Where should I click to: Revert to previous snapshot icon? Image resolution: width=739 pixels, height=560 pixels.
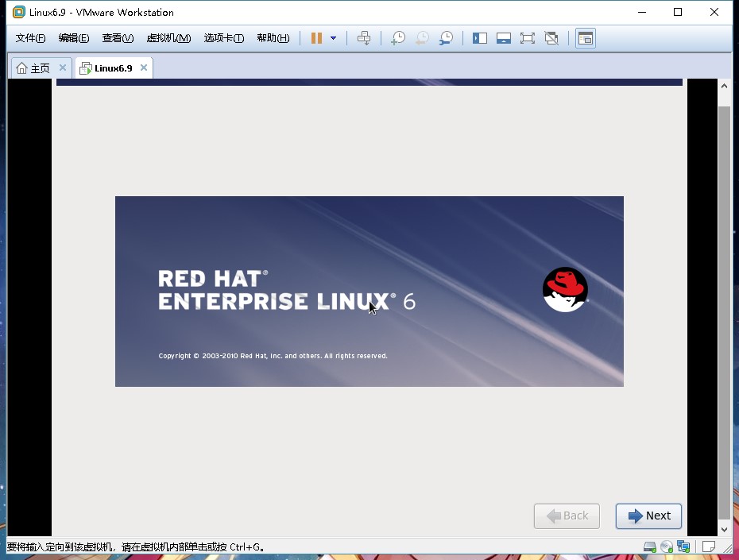tap(422, 38)
